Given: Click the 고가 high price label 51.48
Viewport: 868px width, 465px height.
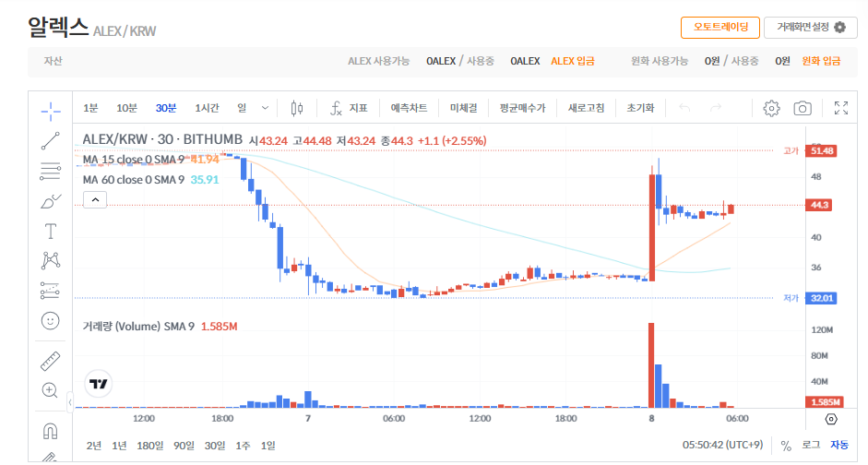Looking at the screenshot, I should [x=822, y=150].
